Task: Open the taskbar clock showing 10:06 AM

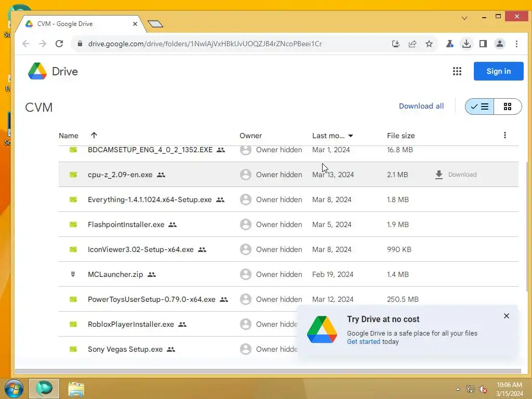Action: pos(509,389)
